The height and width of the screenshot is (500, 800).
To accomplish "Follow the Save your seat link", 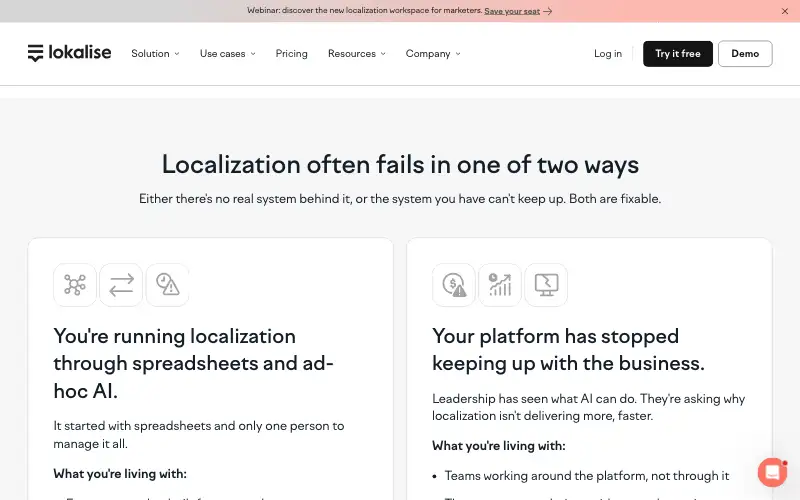I will (512, 11).
